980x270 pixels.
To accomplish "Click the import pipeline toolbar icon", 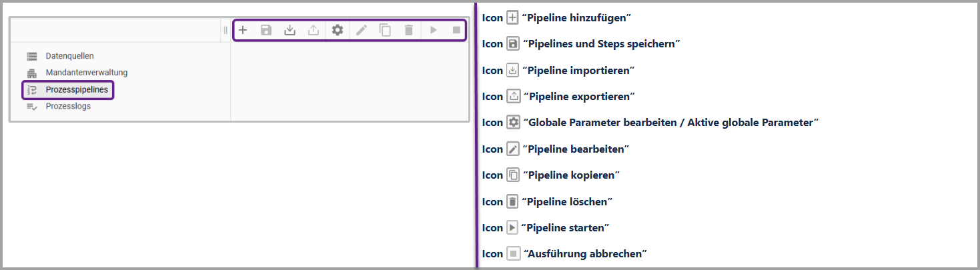I will [290, 30].
